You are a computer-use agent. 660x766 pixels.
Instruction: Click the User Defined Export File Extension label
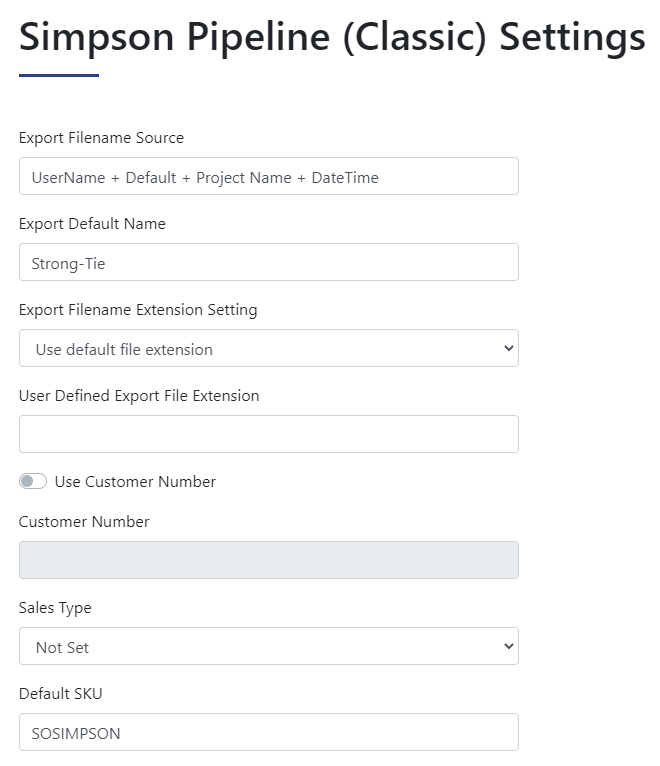139,396
